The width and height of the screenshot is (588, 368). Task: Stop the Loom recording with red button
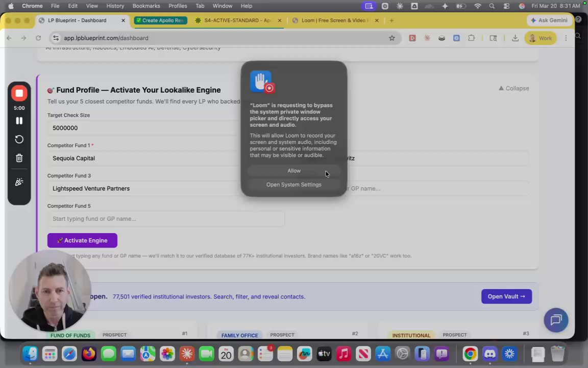pos(19,93)
